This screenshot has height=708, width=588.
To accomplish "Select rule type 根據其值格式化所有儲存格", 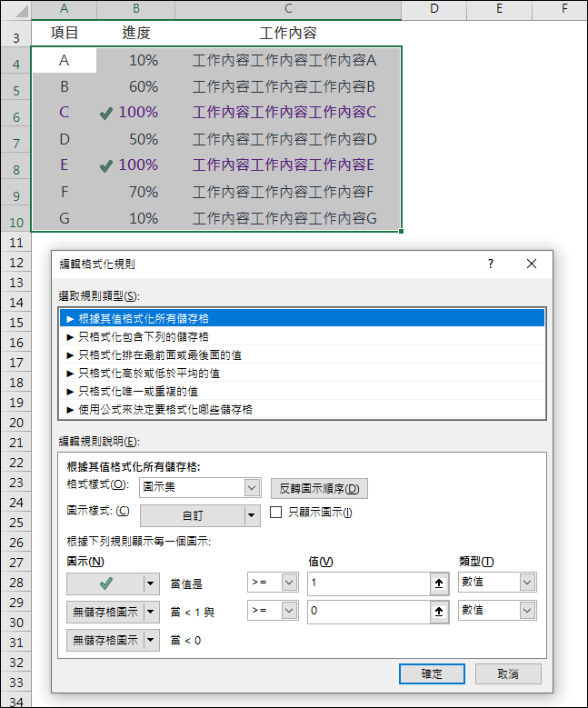I will click(302, 318).
